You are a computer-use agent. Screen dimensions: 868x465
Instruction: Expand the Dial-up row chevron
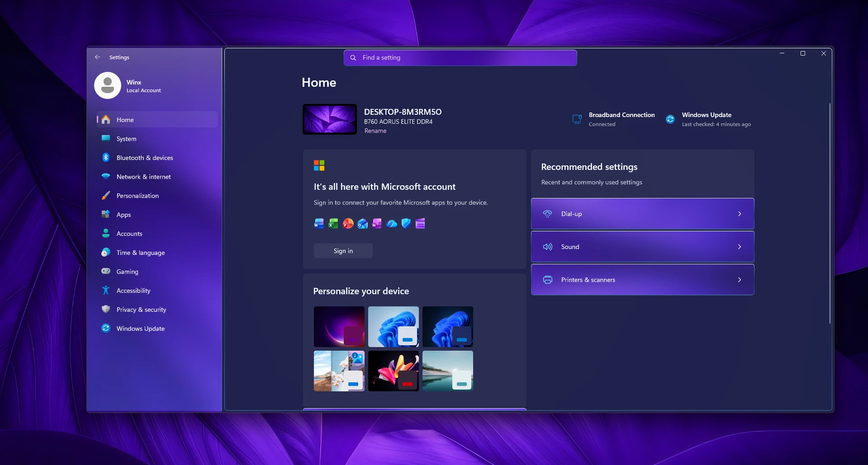(x=740, y=214)
